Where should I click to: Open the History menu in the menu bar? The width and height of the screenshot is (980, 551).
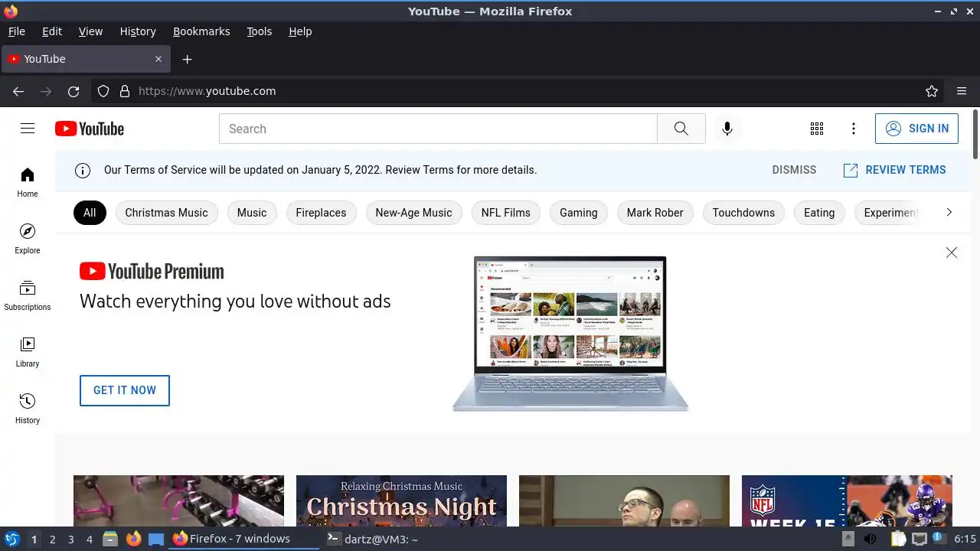click(138, 31)
